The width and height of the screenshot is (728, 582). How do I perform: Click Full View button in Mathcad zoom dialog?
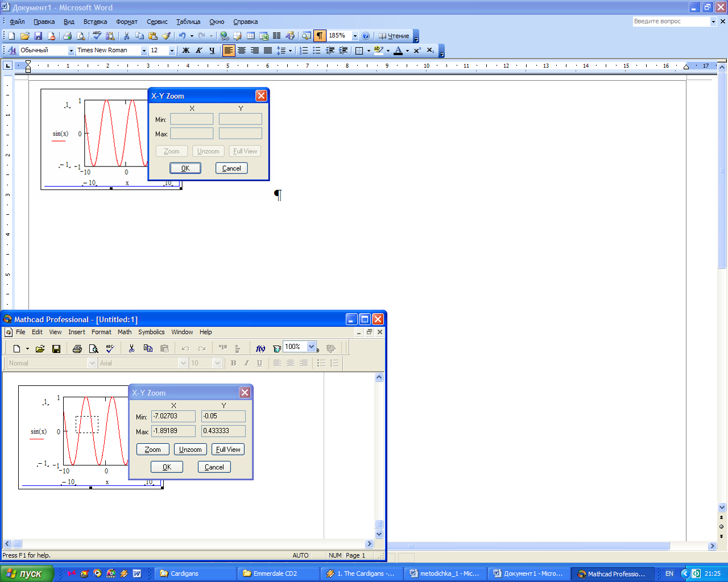click(228, 450)
